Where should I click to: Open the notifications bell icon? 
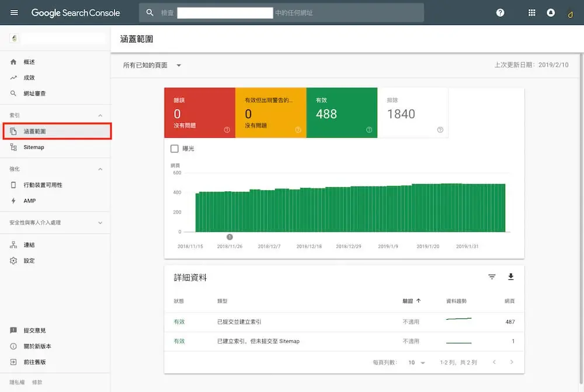551,13
